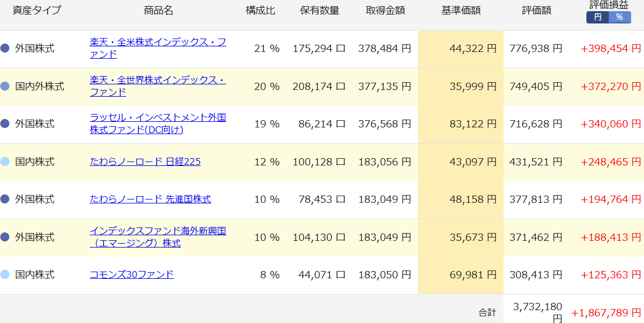The height and width of the screenshot is (323, 644).
Task: Switch profit/loss display to 円
Action: [598, 18]
